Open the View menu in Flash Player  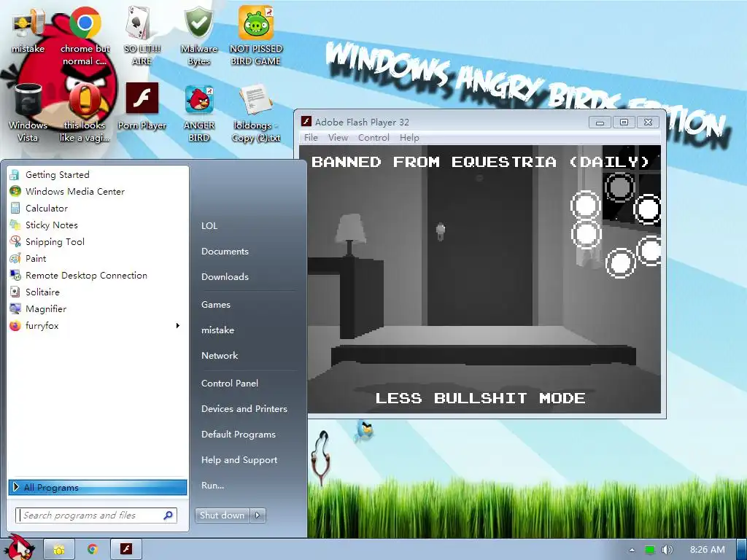(338, 138)
